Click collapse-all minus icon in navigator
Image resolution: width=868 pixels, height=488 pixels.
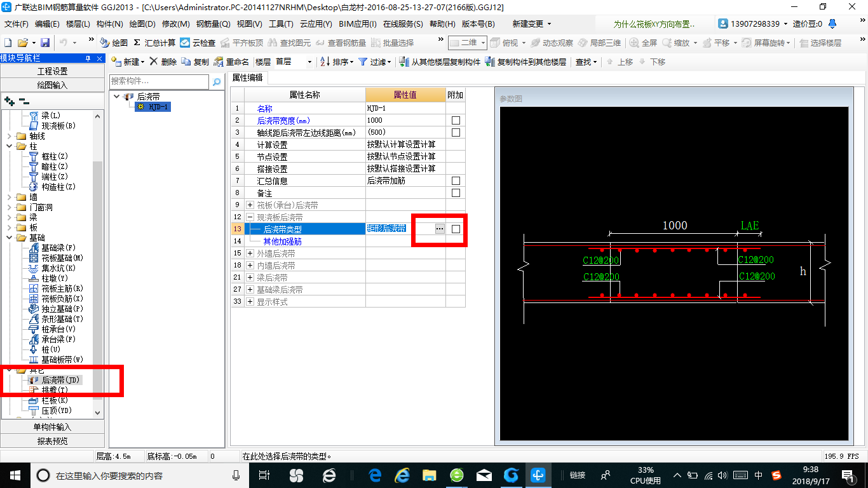pyautogui.click(x=24, y=100)
